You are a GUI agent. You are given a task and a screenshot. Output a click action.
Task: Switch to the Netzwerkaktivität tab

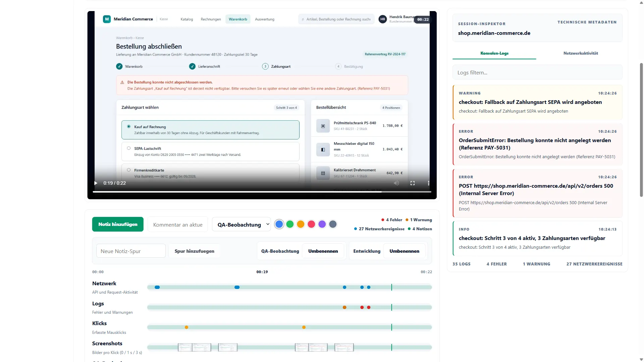click(581, 53)
